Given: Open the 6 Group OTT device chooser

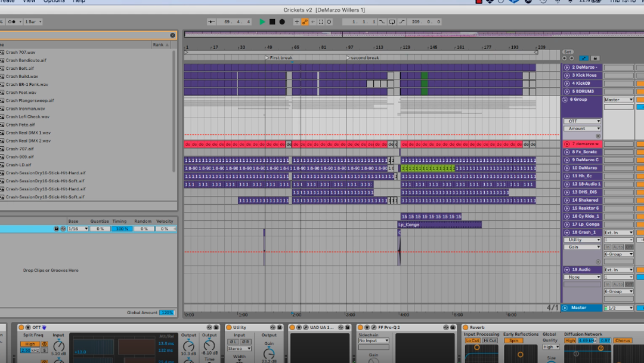Looking at the screenshot, I should (583, 121).
